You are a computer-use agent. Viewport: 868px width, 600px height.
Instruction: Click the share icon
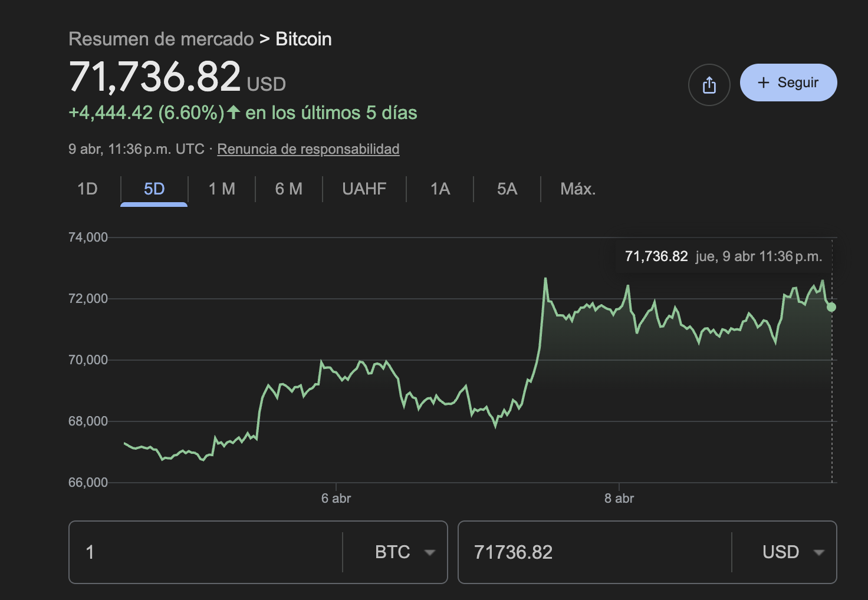point(709,84)
